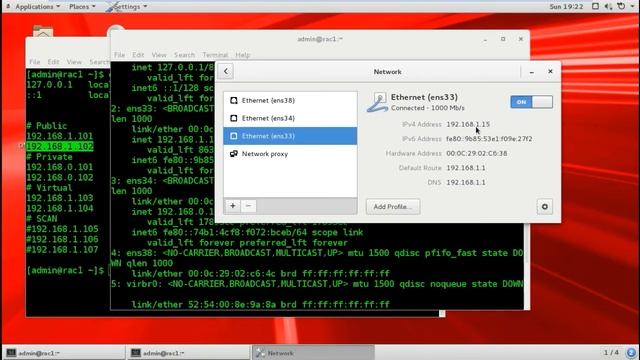Click the round icon at taskbar right end

(631, 352)
